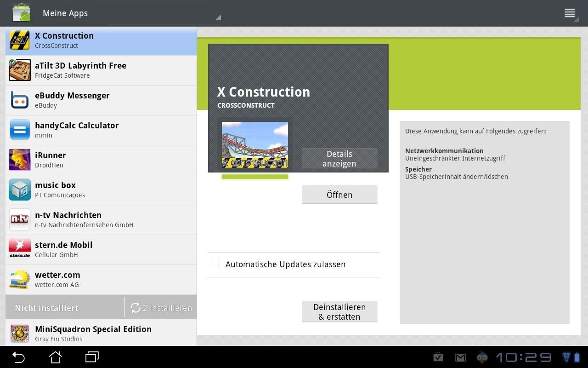Click n-tv Nachrichtenfernsehen GmbH developer text
The image size is (588, 368).
click(84, 225)
